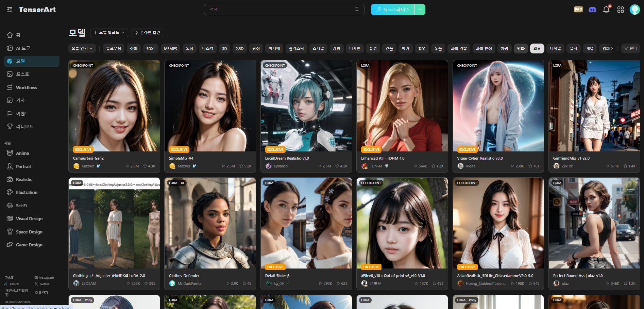
Task: Click the search magnifier icon
Action: point(357,10)
